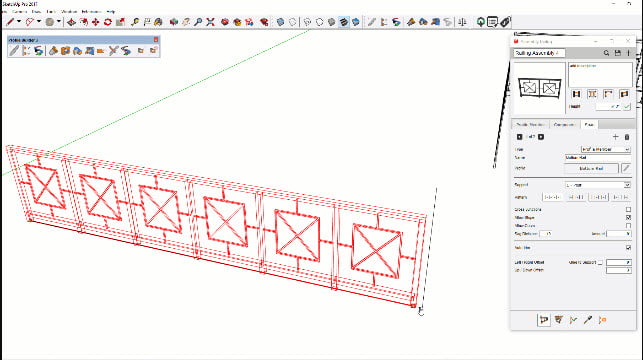Screen dimensions: 643x360
Task: Select the Rotate tool
Action: pos(107,22)
